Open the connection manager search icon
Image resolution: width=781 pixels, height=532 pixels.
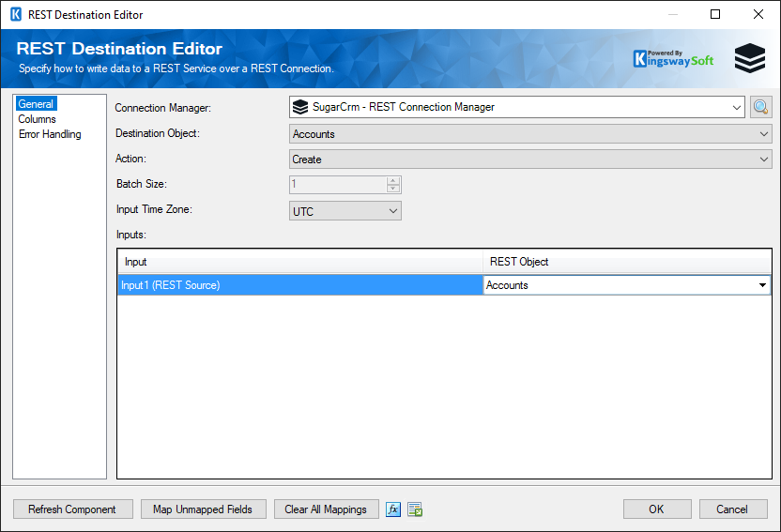point(760,107)
